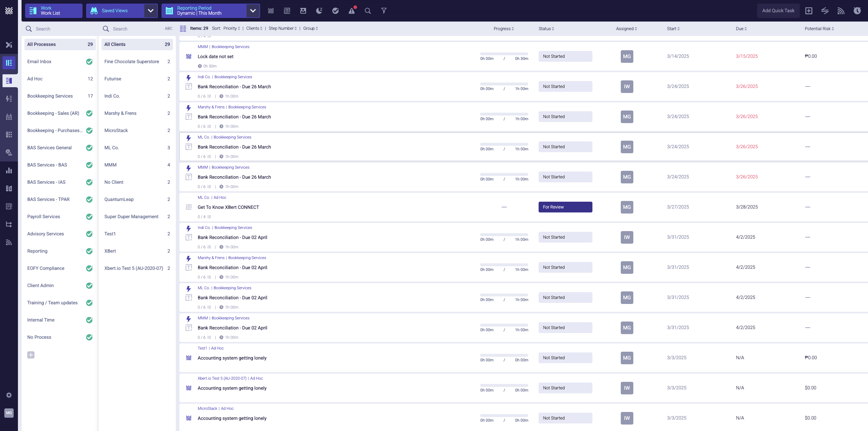Open the alarm clock timer icon
Image resolution: width=868 pixels, height=431 pixels.
tap(857, 11)
